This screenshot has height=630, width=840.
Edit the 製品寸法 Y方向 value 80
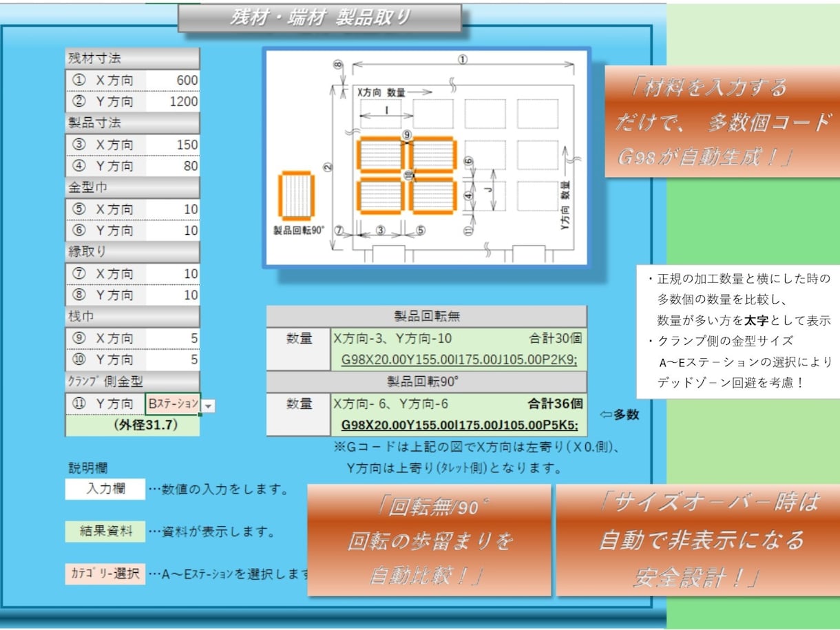(x=172, y=166)
